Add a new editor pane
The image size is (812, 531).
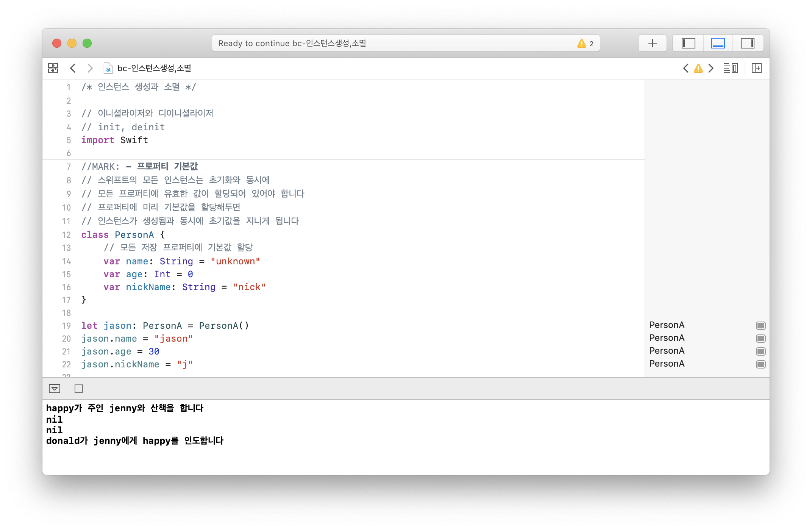(756, 68)
